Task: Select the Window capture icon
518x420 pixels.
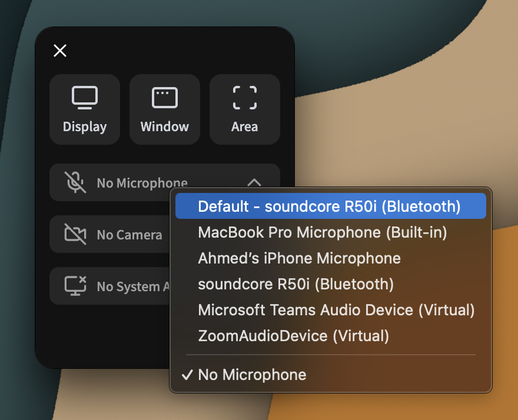Action: [x=165, y=109]
